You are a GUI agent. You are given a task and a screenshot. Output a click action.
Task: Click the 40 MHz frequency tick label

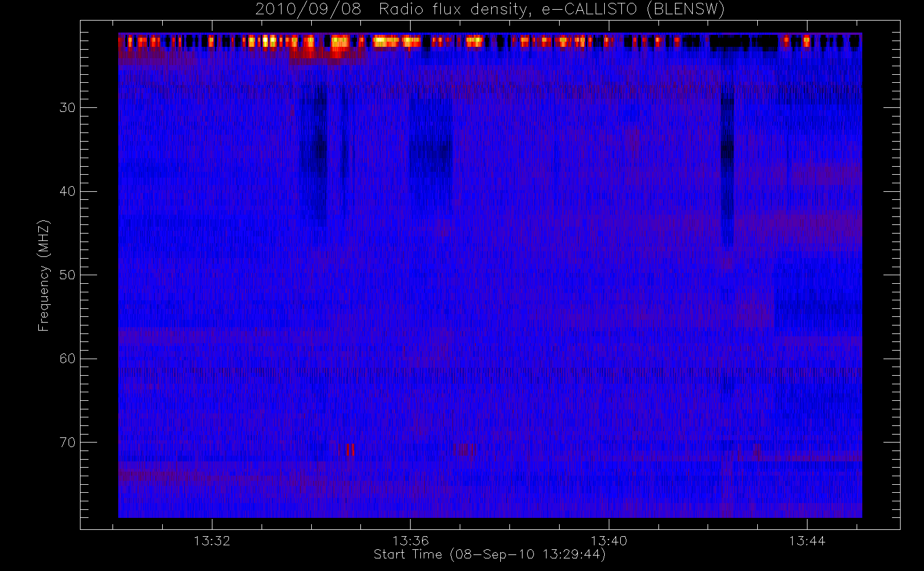pos(67,191)
